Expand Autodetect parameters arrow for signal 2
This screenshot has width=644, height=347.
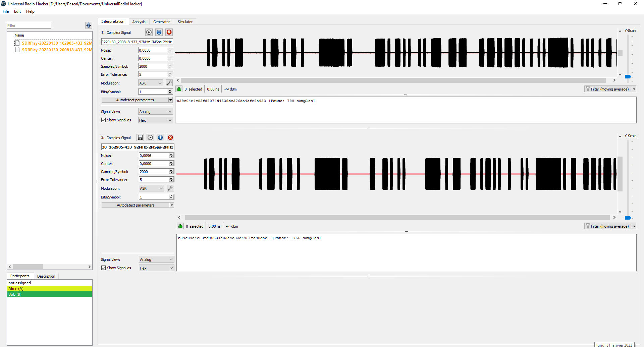pyautogui.click(x=172, y=205)
